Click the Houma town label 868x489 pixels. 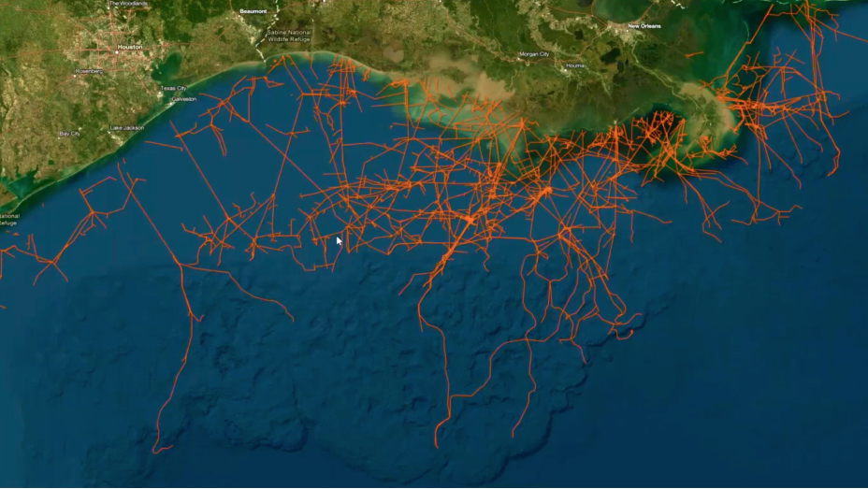(574, 65)
